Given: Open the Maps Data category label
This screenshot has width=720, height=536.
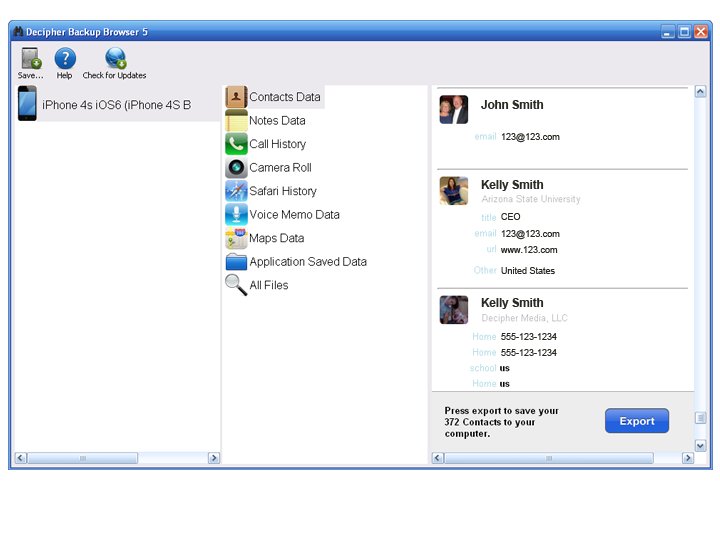Looking at the screenshot, I should point(276,238).
